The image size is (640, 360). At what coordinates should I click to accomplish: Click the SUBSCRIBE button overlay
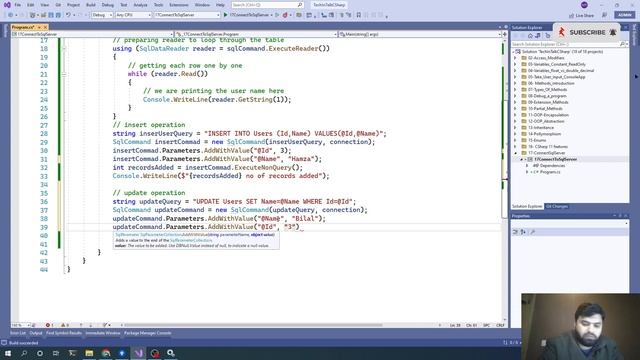pos(587,32)
